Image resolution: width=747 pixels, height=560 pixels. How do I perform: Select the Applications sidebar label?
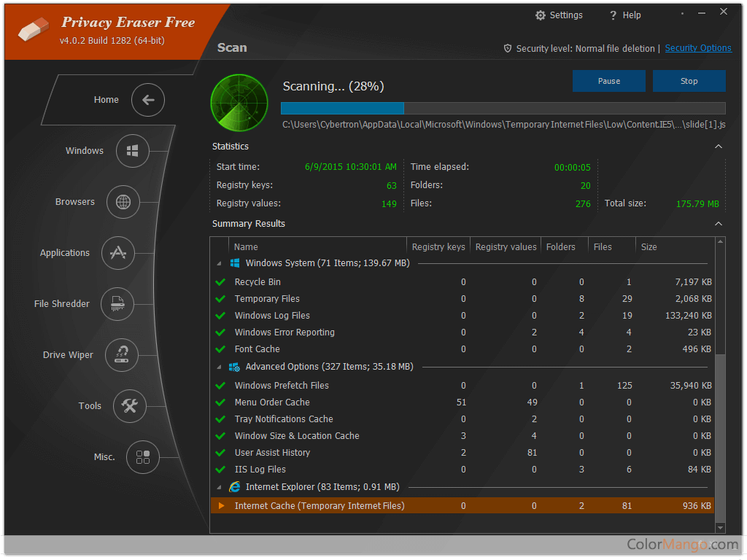click(x=65, y=253)
